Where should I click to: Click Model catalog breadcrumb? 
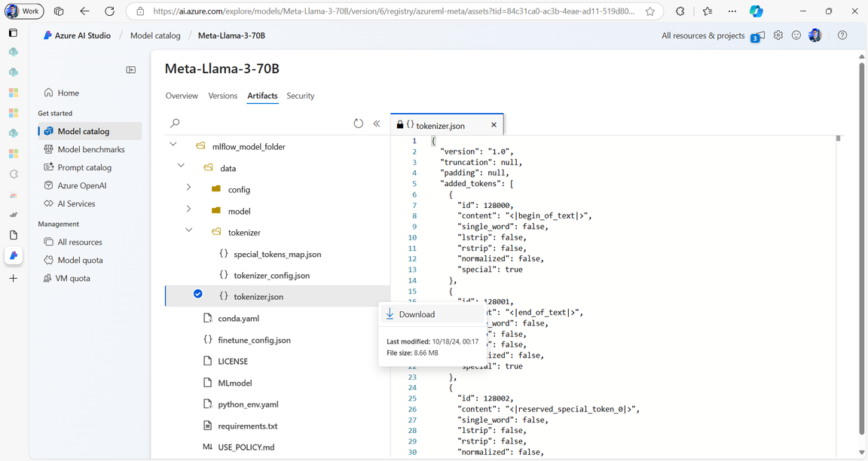155,35
